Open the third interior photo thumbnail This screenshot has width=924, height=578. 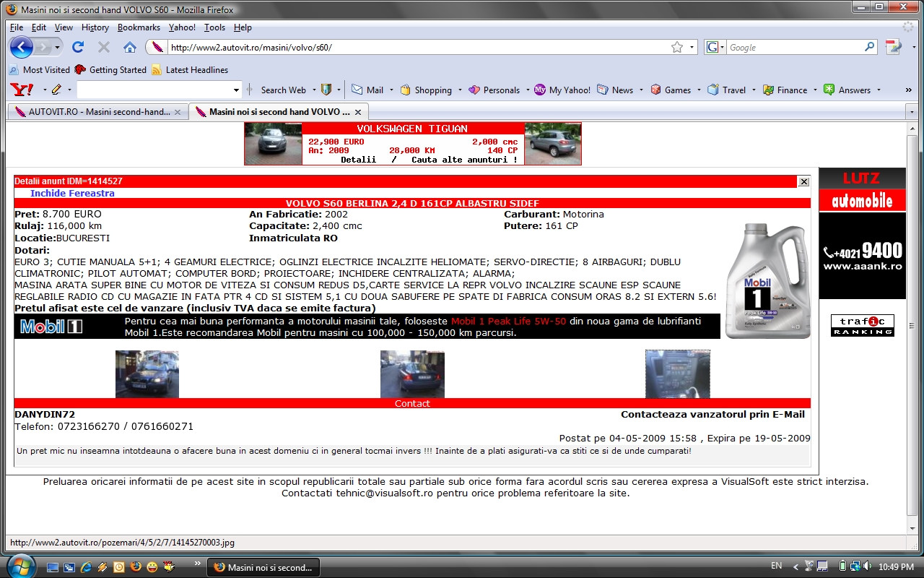pos(677,374)
